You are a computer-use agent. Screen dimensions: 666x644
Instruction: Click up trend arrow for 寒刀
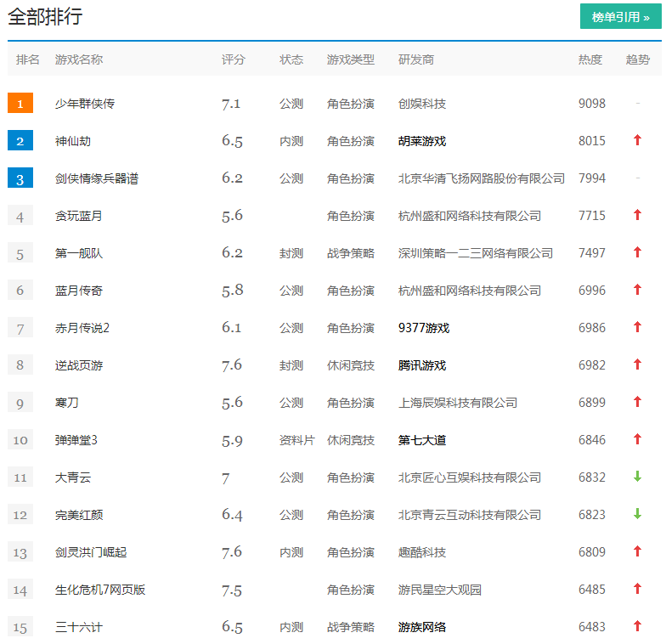[637, 401]
